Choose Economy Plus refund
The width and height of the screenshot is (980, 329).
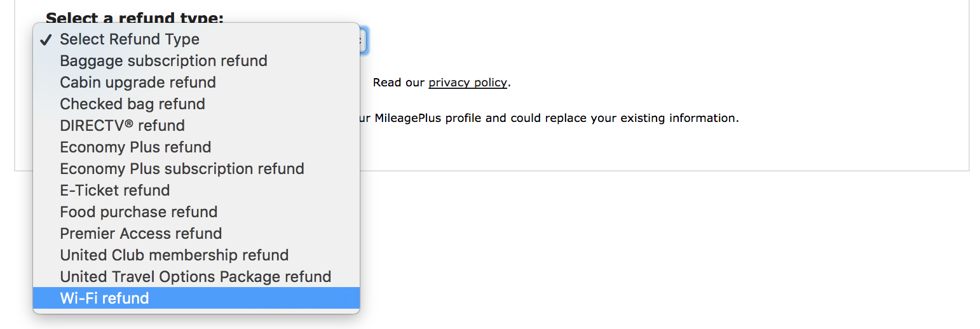point(135,147)
